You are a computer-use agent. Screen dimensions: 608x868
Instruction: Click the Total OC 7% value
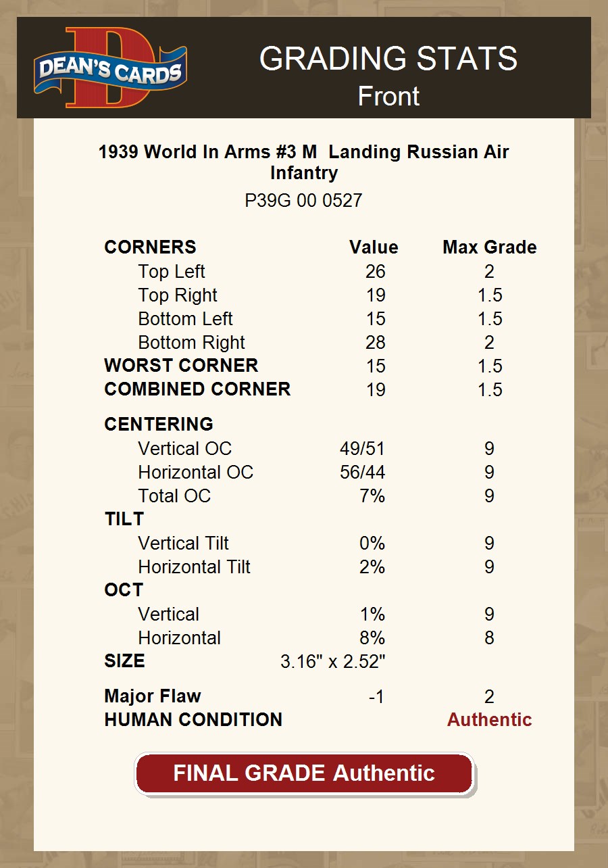pos(372,496)
